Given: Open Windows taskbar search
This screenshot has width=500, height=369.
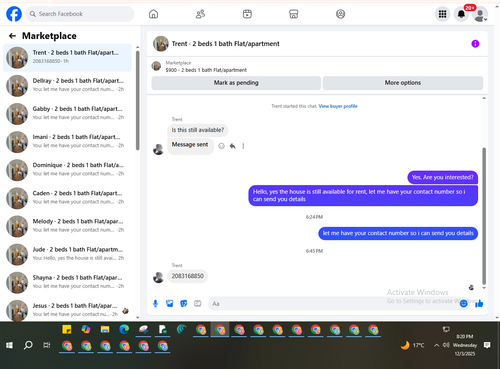Looking at the screenshot, I should coord(28,345).
